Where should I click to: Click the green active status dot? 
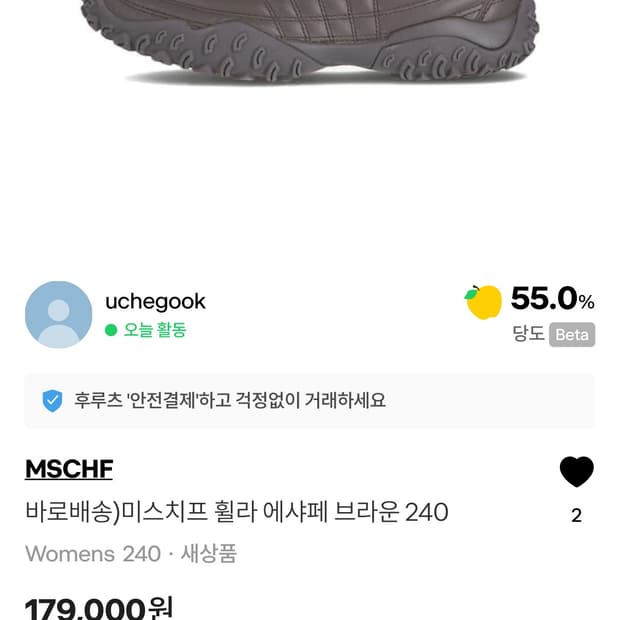coord(111,330)
